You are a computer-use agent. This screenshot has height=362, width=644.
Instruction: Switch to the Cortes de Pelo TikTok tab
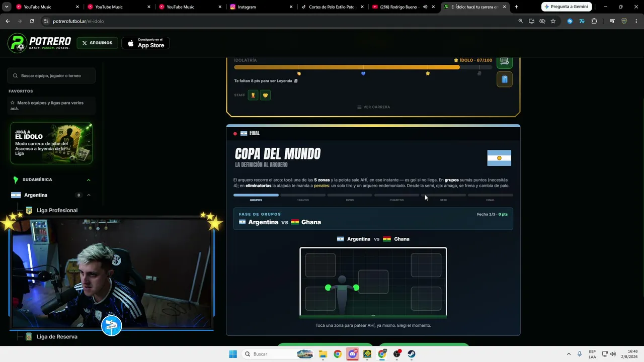coord(333,7)
